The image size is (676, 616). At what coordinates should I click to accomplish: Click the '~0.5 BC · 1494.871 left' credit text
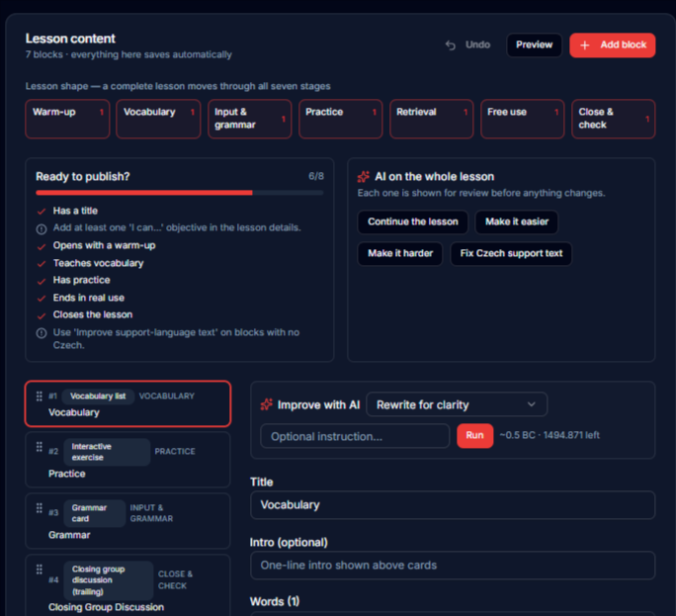[549, 435]
